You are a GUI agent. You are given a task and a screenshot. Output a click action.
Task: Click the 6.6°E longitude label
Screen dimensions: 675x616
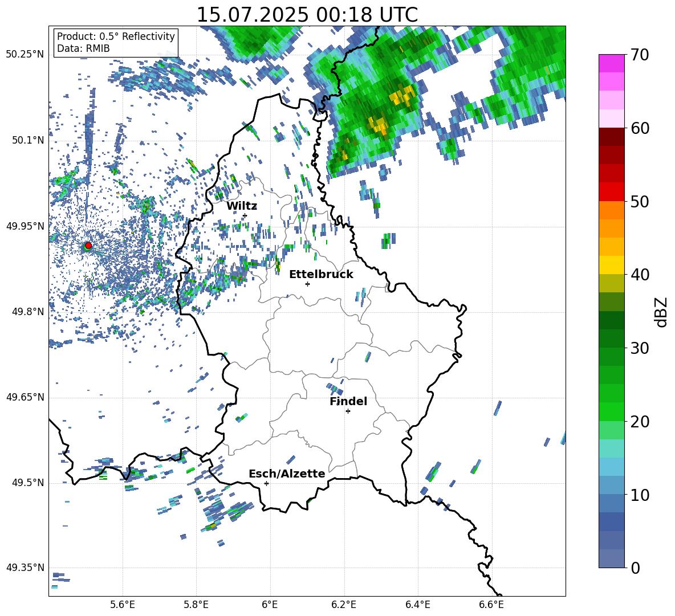click(491, 605)
